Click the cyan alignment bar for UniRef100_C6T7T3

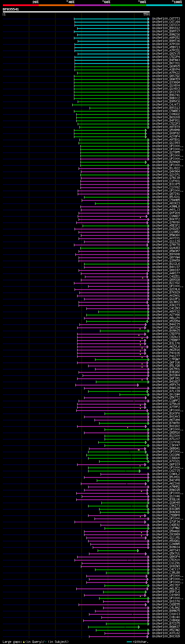point(112,19)
